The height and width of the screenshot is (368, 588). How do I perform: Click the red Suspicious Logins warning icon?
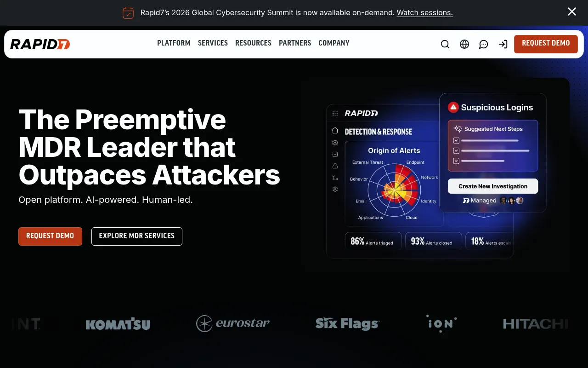pyautogui.click(x=453, y=107)
